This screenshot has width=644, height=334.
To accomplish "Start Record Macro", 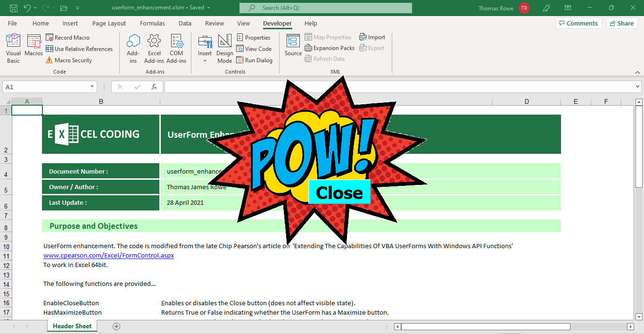I will click(x=67, y=38).
